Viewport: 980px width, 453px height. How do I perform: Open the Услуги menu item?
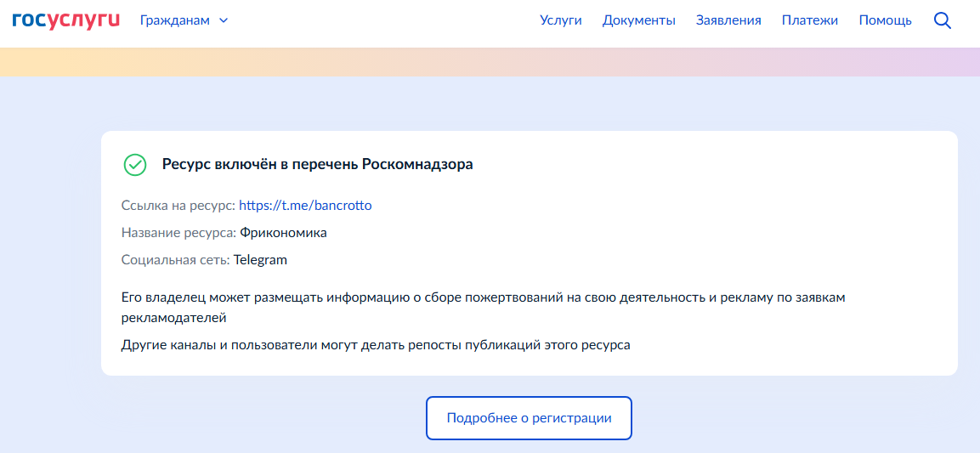point(560,20)
